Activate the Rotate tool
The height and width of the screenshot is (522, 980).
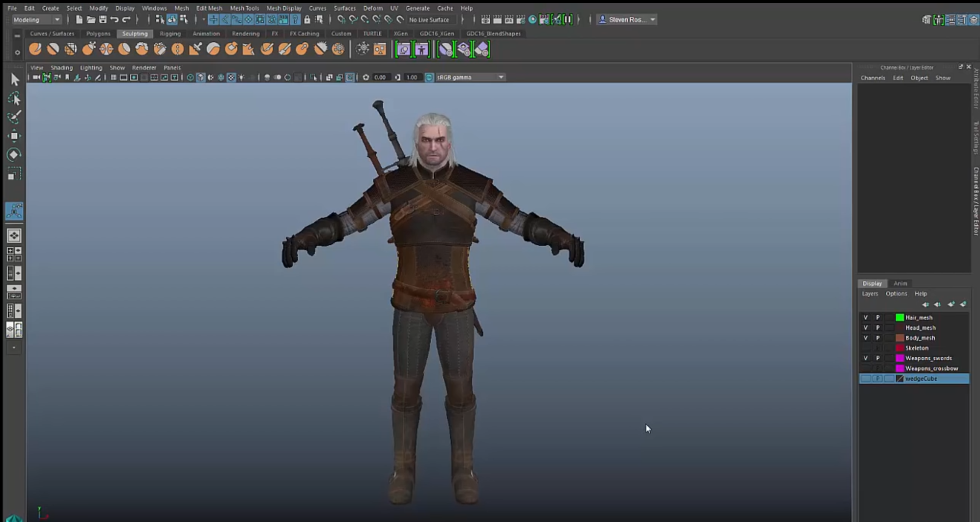(14, 155)
